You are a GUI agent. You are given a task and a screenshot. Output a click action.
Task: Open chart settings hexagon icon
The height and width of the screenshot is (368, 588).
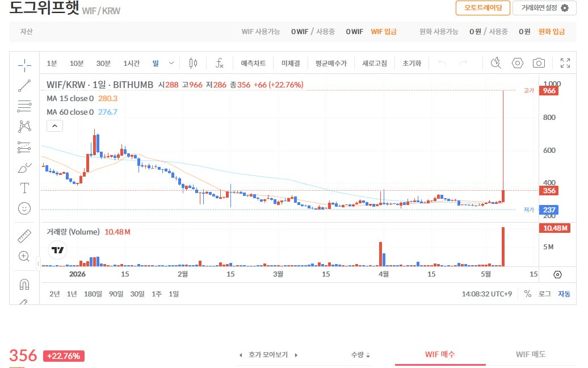point(518,63)
